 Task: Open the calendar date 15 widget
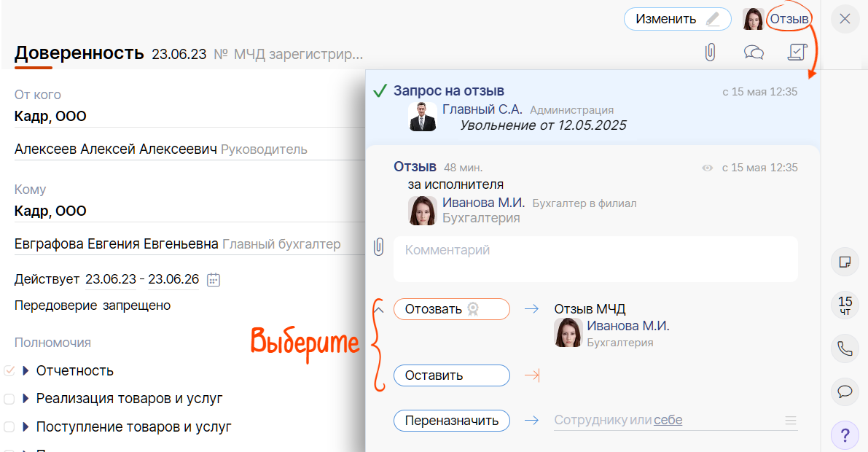pyautogui.click(x=845, y=305)
